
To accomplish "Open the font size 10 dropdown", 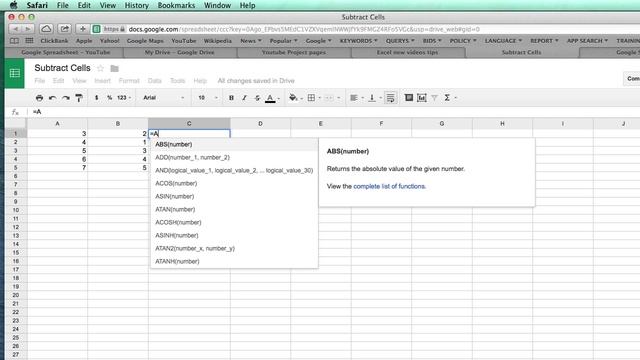I will [208, 98].
